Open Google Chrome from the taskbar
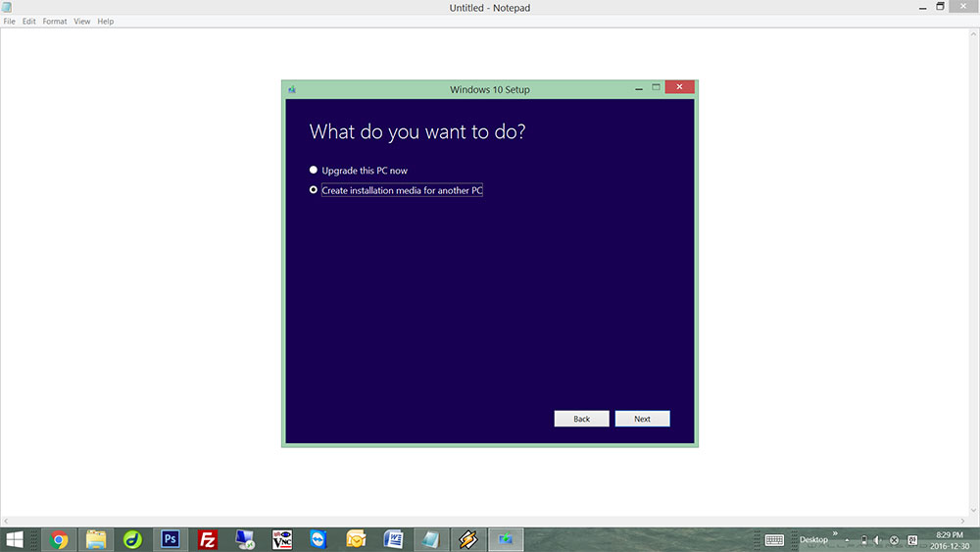 tap(59, 539)
